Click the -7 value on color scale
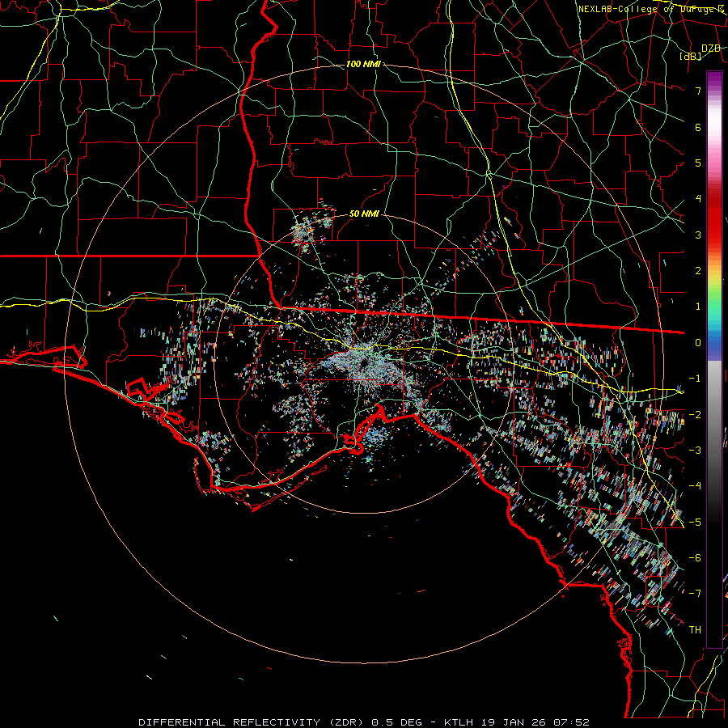Screen dimensions: 728x728 [695, 594]
